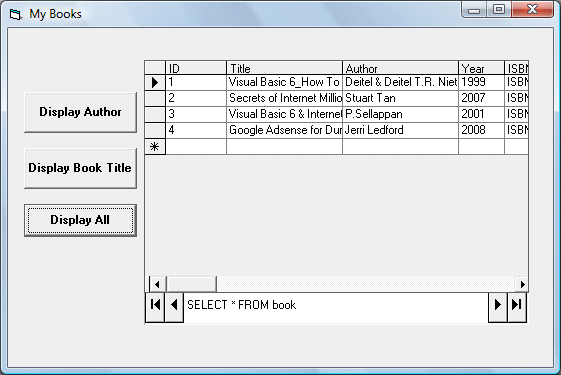This screenshot has width=561, height=375.
Task: Click the ID column header
Action: tap(196, 68)
